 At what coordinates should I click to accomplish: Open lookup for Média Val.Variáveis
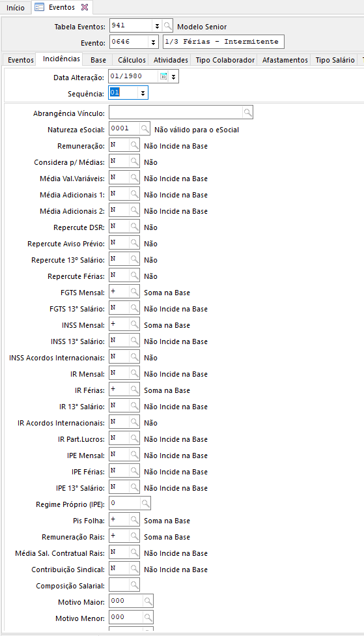click(134, 178)
